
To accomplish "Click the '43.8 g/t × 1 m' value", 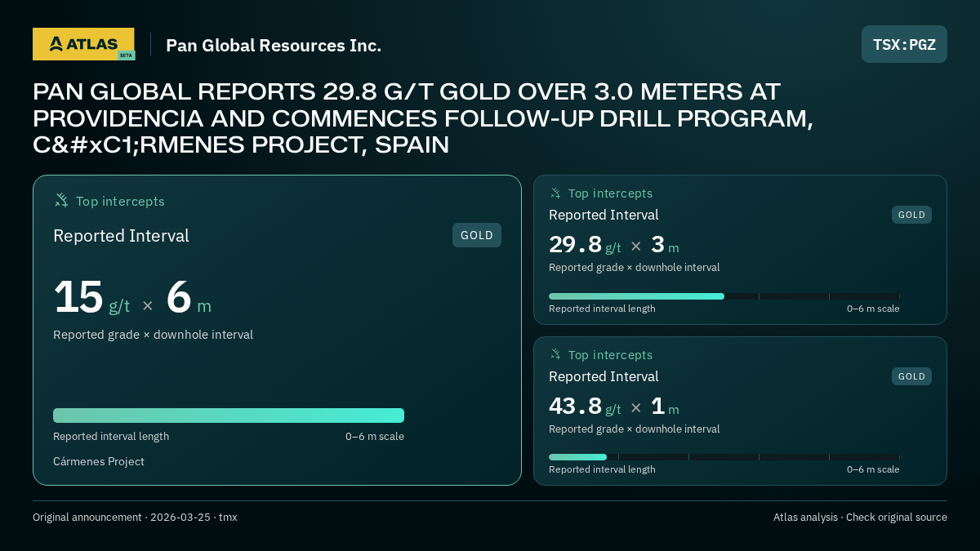I will coord(614,407).
